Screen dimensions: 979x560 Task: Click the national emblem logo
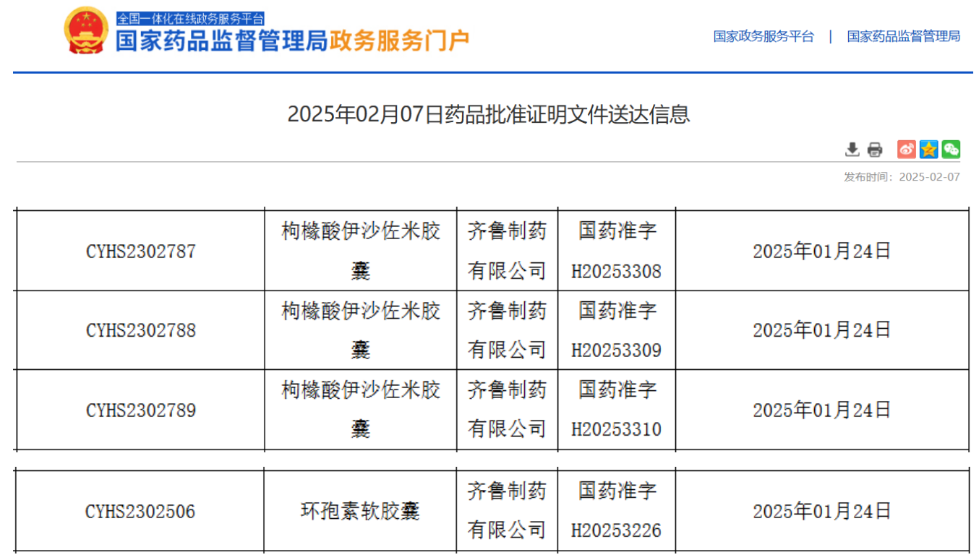pyautogui.click(x=86, y=30)
